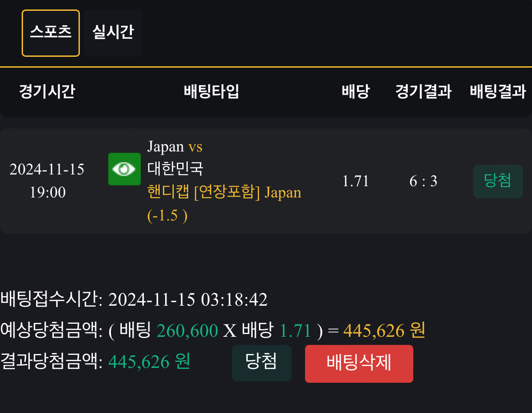Select the 당첨 badge in the match row
Image resolution: width=532 pixels, height=413 pixels.
(498, 181)
